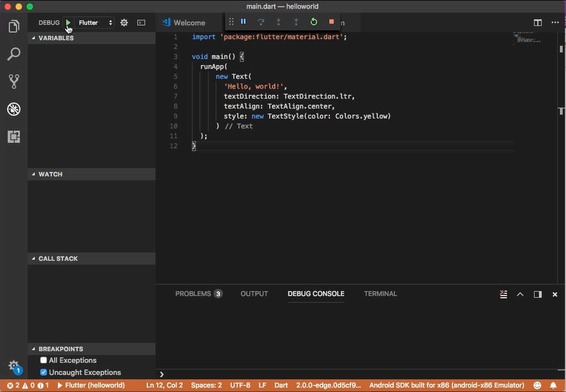Disable the Uncaught Exceptions breakpoint checkbox
Image resolution: width=566 pixels, height=392 pixels.
tap(44, 372)
